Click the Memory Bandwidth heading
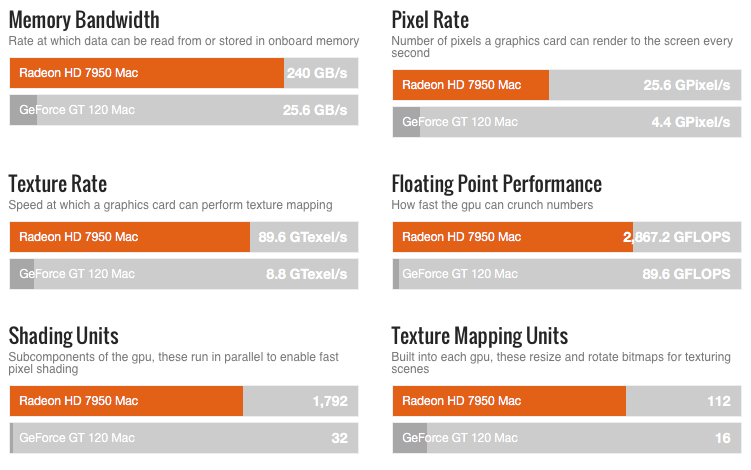Image resolution: width=751 pixels, height=470 pixels. [x=84, y=20]
